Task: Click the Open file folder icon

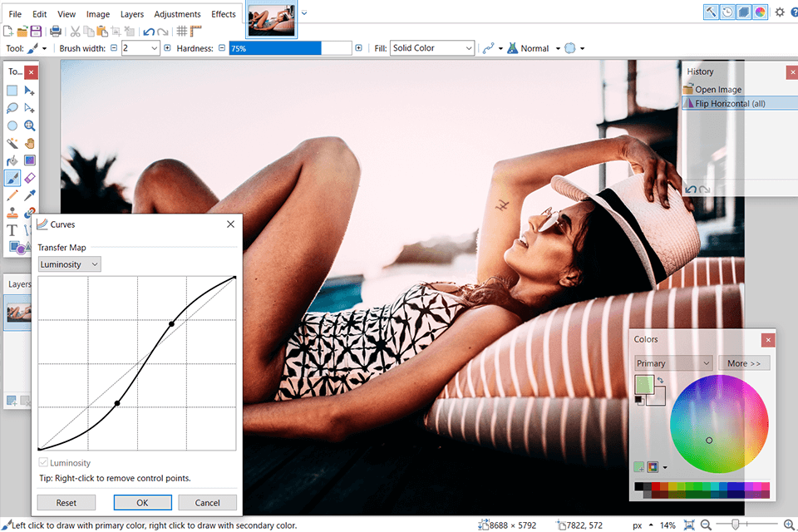Action: pos(22,32)
